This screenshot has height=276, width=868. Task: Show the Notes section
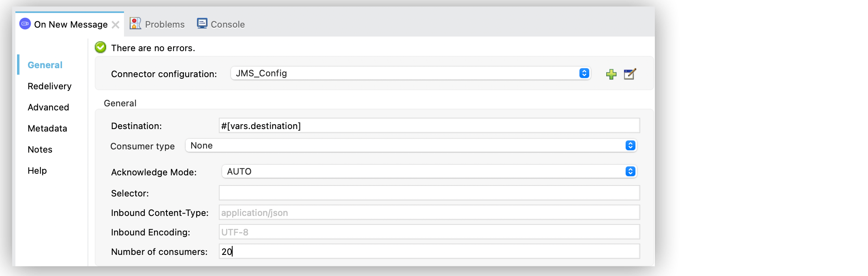(40, 149)
